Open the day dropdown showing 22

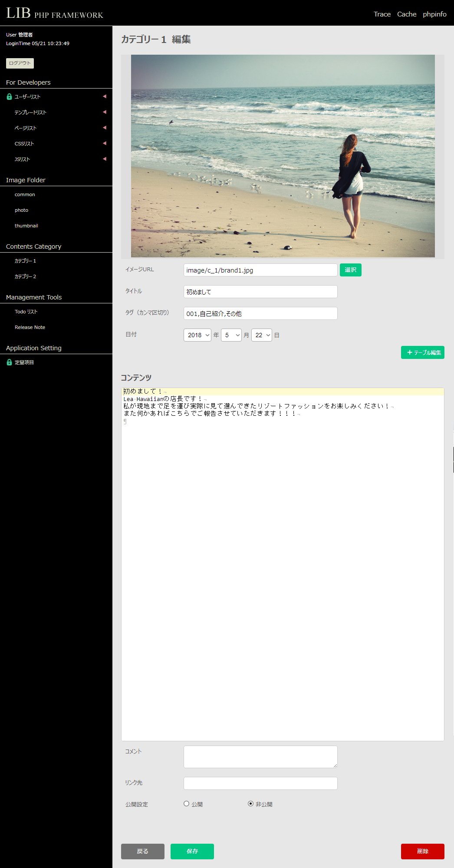click(261, 335)
